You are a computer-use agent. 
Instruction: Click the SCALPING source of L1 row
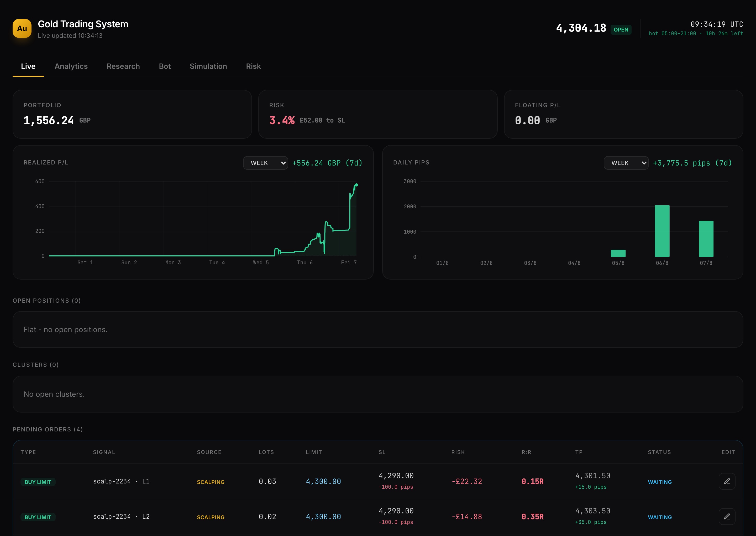click(211, 482)
